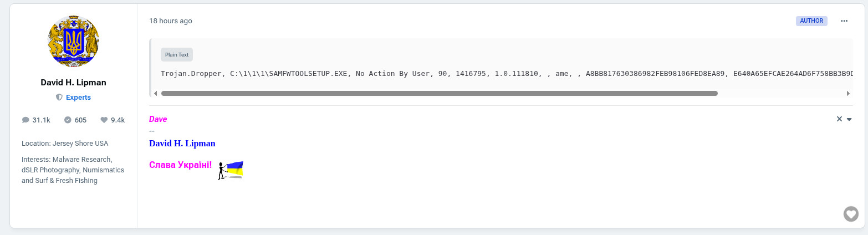Click the code block left scroll arrow
The image size is (868, 235).
(155, 94)
